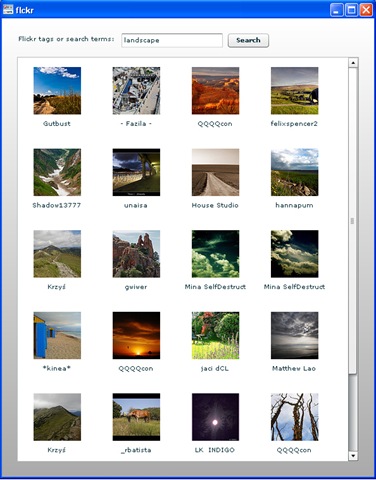Viewport: 376px width, 480px height.
Task: Open the jaci dCL garden thumbnail
Action: 215,336
